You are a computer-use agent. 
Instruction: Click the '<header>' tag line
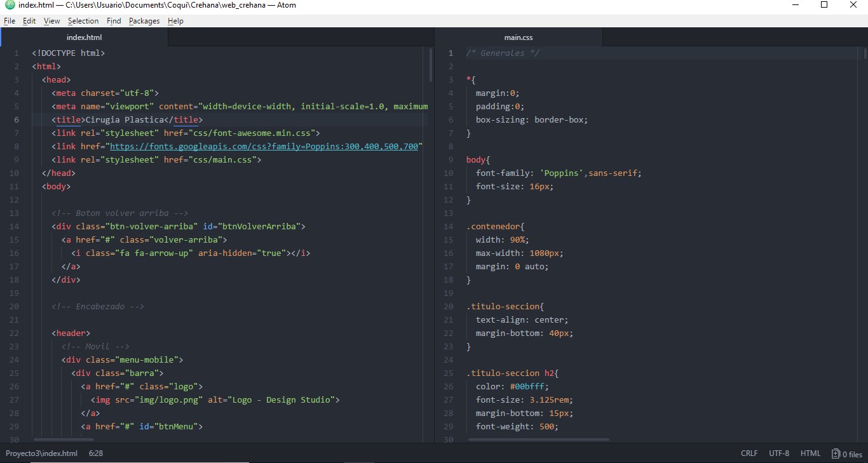(x=71, y=333)
